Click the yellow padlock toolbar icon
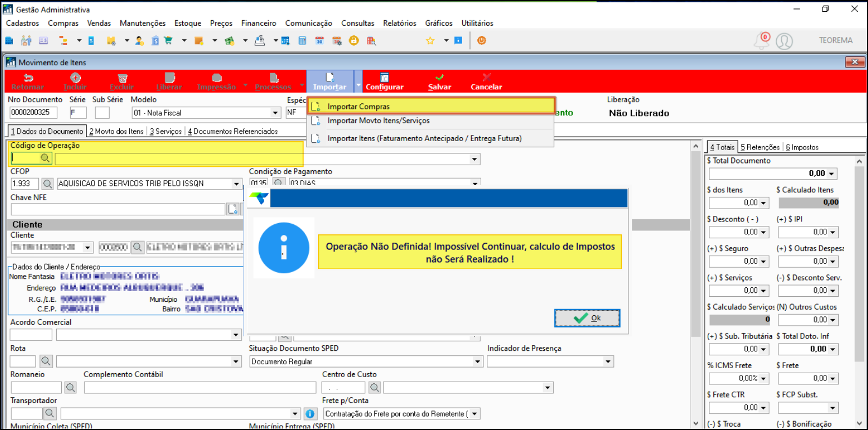Viewport: 868px width, 430px height. coord(354,40)
